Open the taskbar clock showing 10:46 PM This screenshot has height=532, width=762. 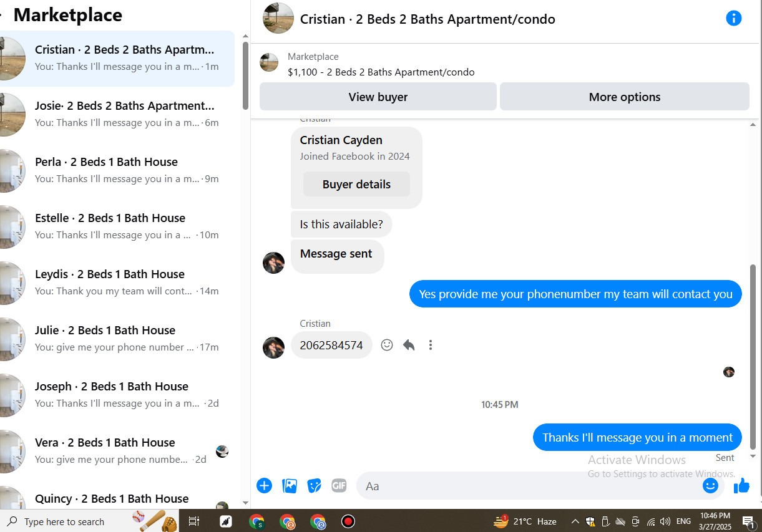[715, 521]
